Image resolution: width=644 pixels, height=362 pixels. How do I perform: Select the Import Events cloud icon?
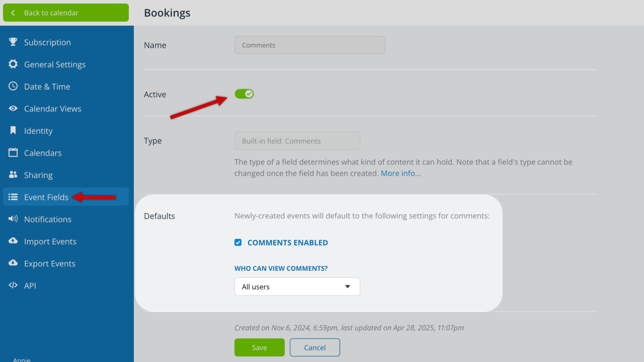(x=13, y=241)
